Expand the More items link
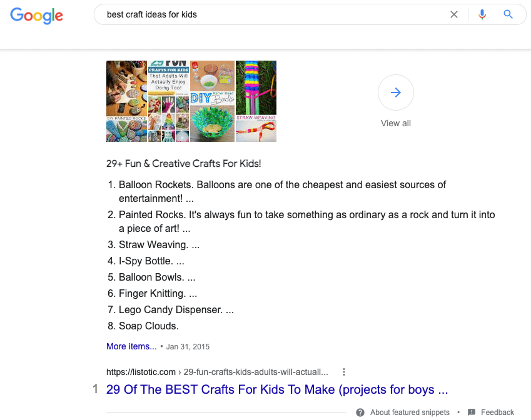This screenshot has height=420, width=531. click(131, 346)
